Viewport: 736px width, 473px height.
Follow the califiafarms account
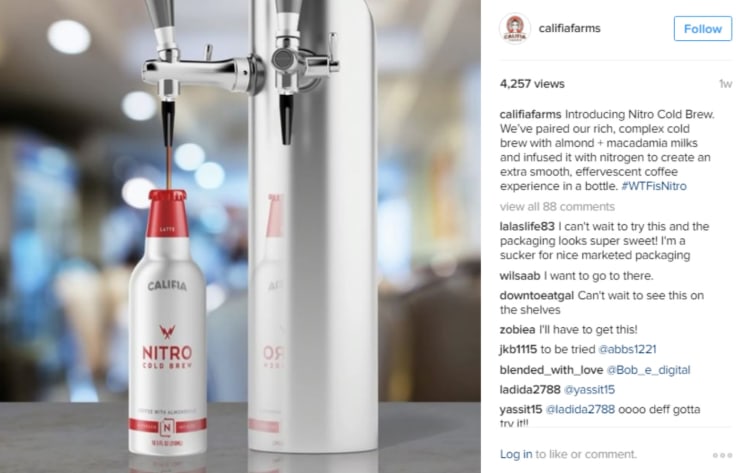(x=703, y=29)
